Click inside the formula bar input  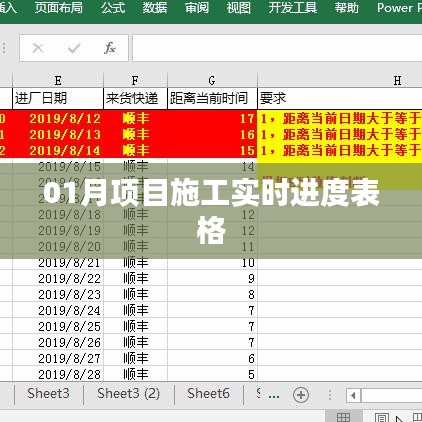277,48
